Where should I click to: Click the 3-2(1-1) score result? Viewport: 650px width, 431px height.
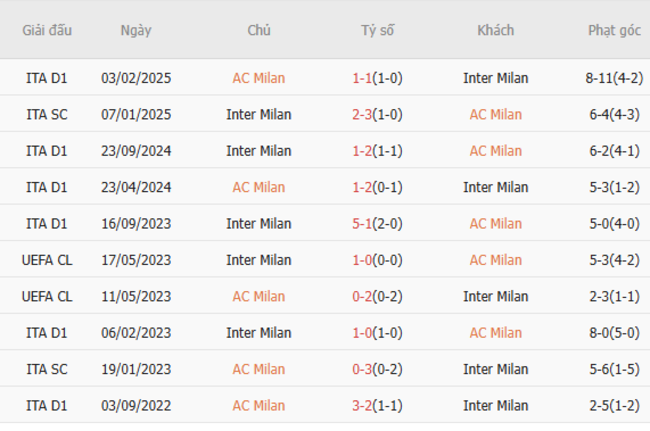coord(377,405)
